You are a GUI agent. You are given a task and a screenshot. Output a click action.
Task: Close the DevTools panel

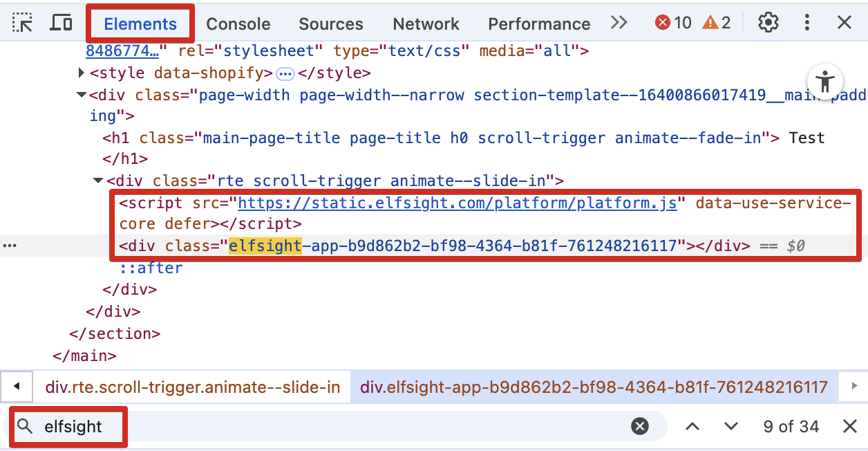click(844, 23)
